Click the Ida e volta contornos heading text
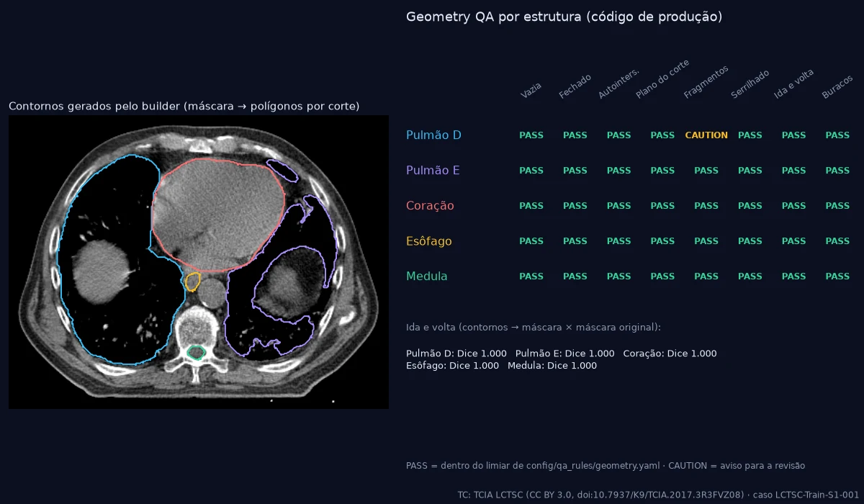The width and height of the screenshot is (864, 504). click(534, 328)
